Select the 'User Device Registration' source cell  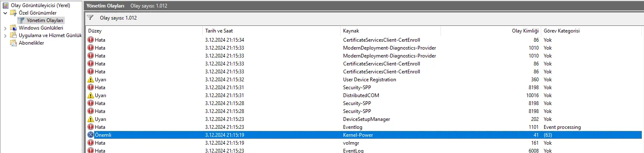369,80
